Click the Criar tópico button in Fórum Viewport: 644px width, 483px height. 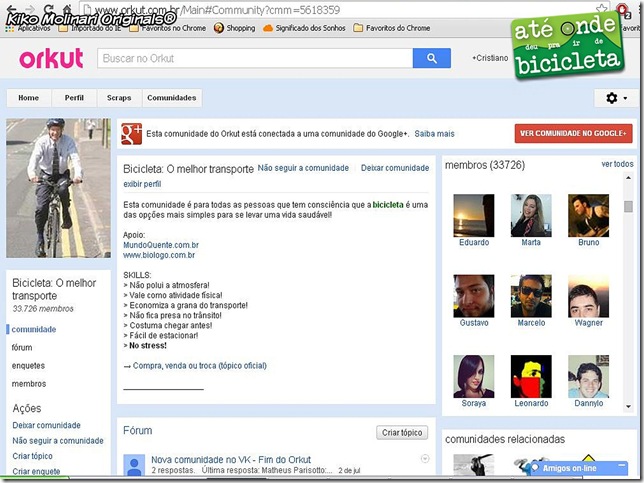coord(402,432)
